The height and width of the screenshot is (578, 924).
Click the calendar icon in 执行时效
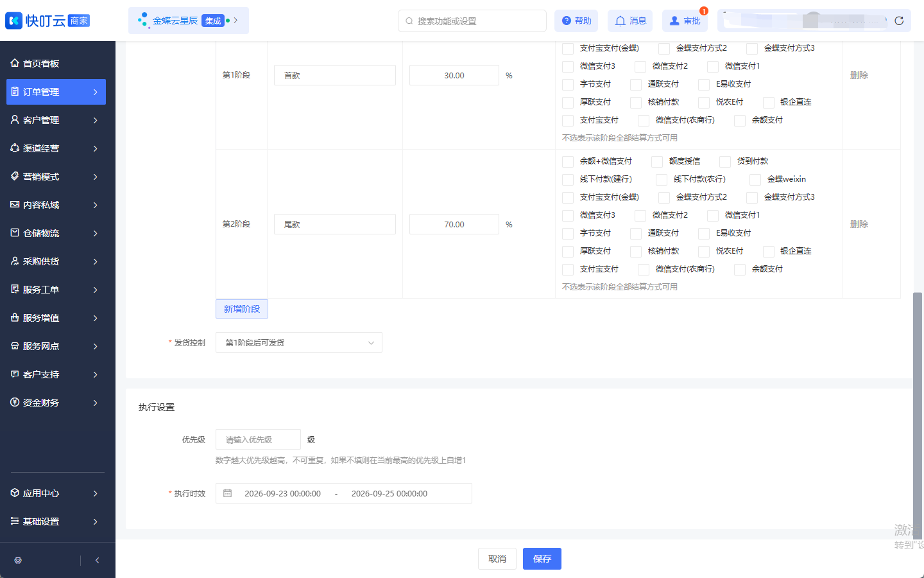point(227,493)
